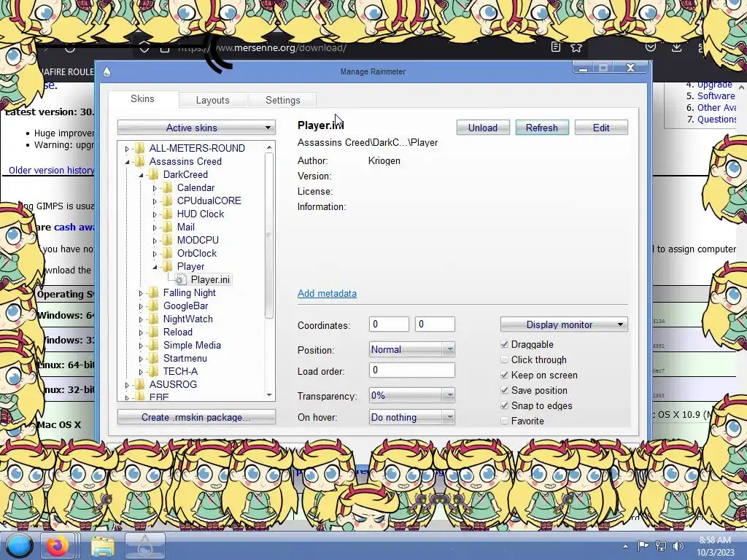Select the OrbClock tree item
Viewport: 747px width, 560px height.
(197, 253)
